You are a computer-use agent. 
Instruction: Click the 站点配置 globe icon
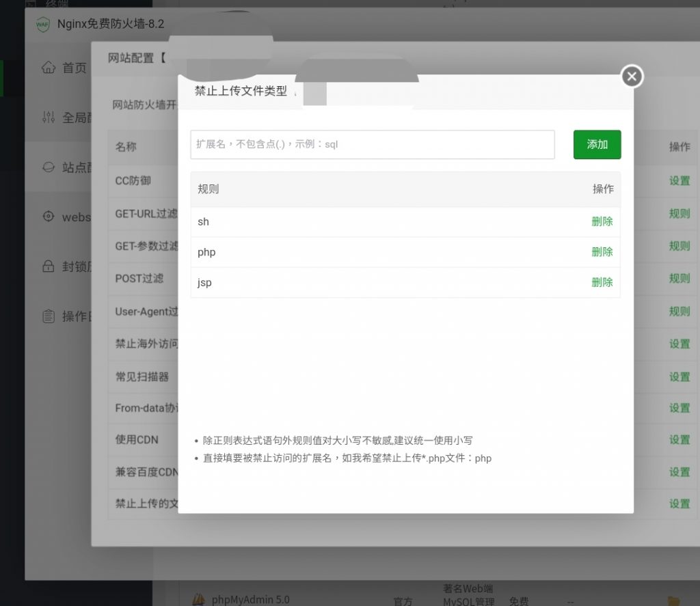[x=48, y=167]
